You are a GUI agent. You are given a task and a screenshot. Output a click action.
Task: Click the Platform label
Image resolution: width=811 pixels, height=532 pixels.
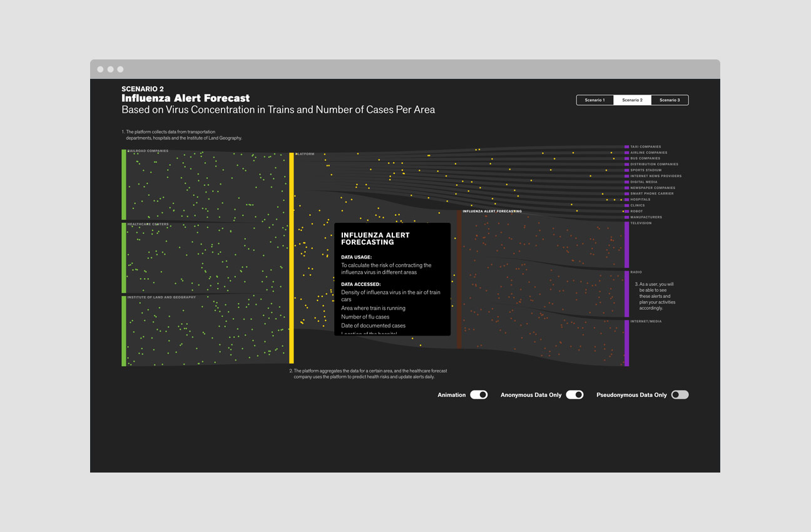[305, 154]
